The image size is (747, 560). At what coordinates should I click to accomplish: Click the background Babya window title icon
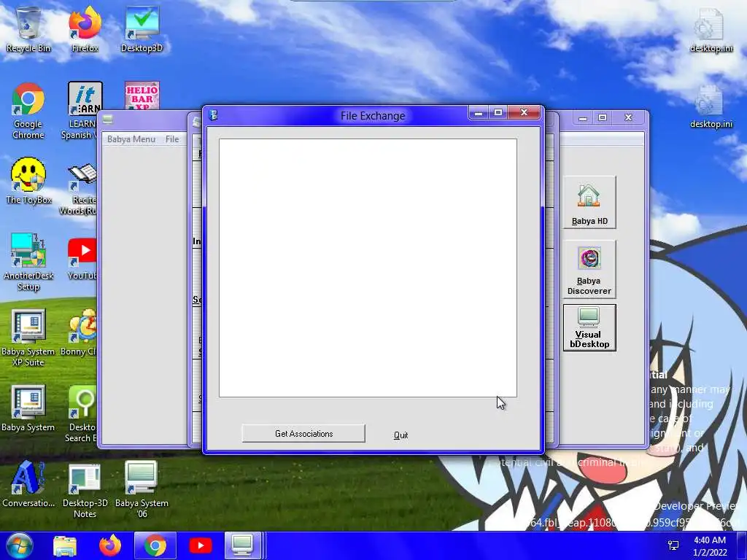click(108, 120)
